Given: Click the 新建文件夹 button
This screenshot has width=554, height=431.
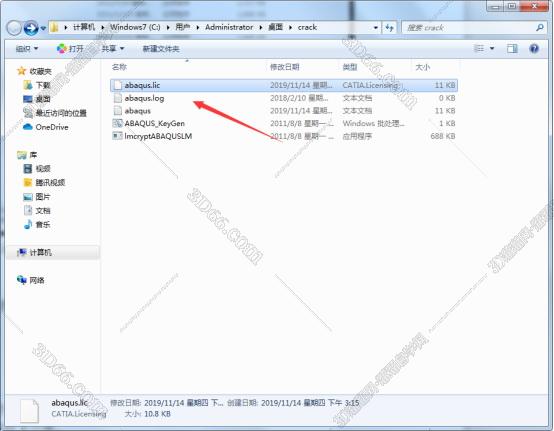Looking at the screenshot, I should click(x=161, y=49).
